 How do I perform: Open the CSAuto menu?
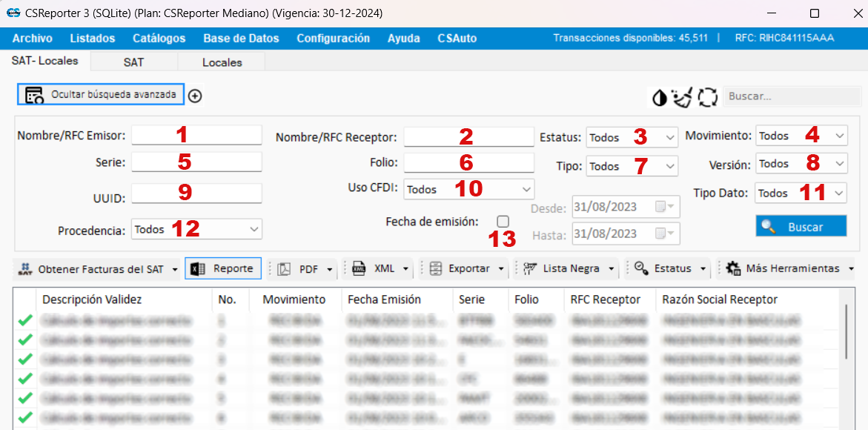coord(457,39)
